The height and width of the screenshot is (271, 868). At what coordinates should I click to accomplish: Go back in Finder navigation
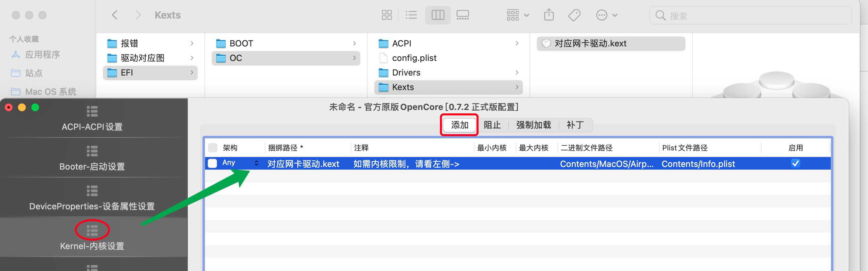pos(115,15)
